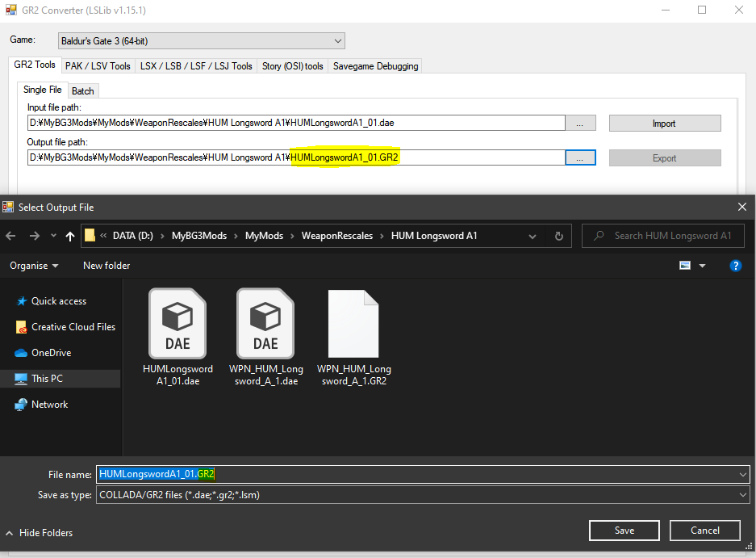Screen dimensions: 756x558
Task: Select the WPN_HUM_Longsword_A_1.dae file
Action: click(265, 338)
